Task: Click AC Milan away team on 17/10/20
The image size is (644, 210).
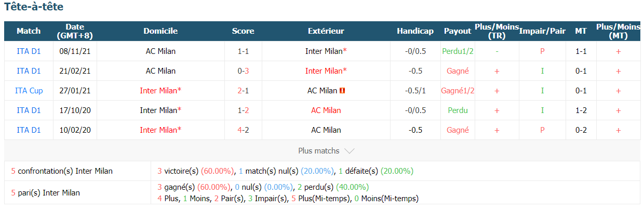Action: [x=326, y=110]
